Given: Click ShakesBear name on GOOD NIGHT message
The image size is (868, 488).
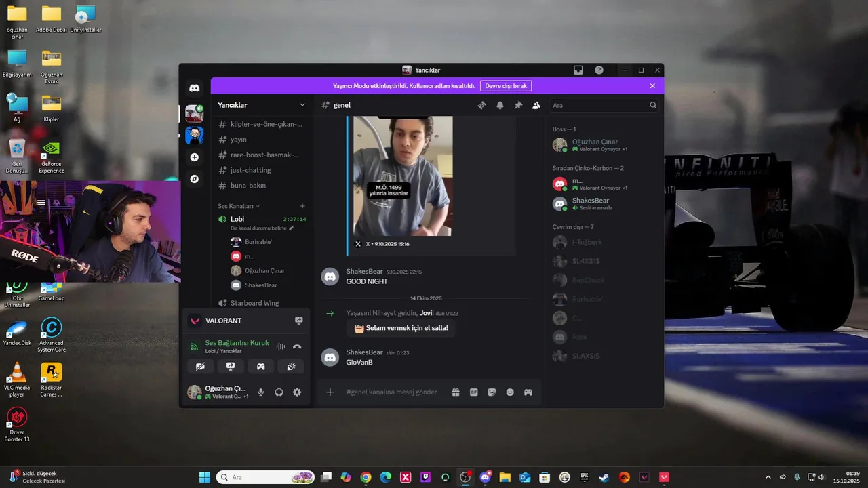Looking at the screenshot, I should (x=364, y=271).
